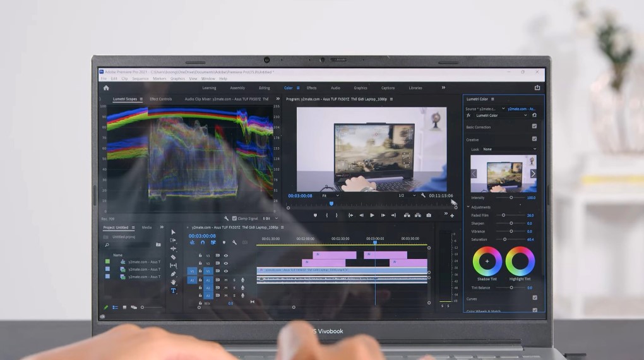This screenshot has width=644, height=360.
Task: Click the next Look preview arrow
Action: pos(533,174)
